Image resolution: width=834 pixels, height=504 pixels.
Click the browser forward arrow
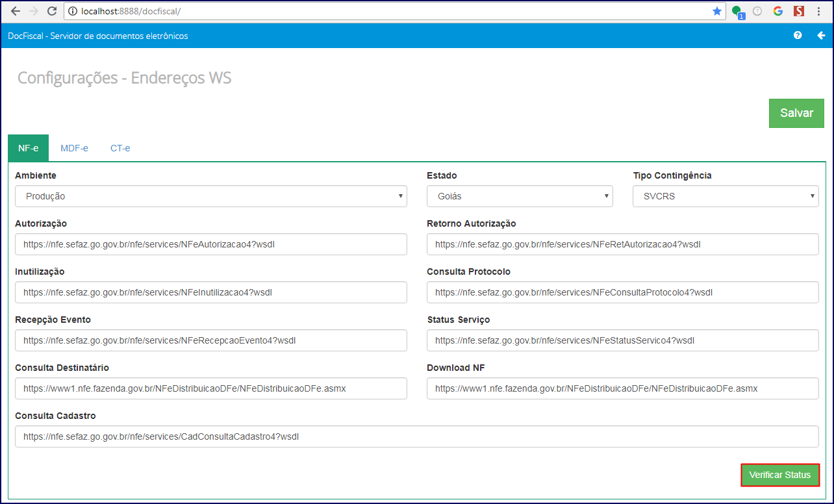[34, 11]
